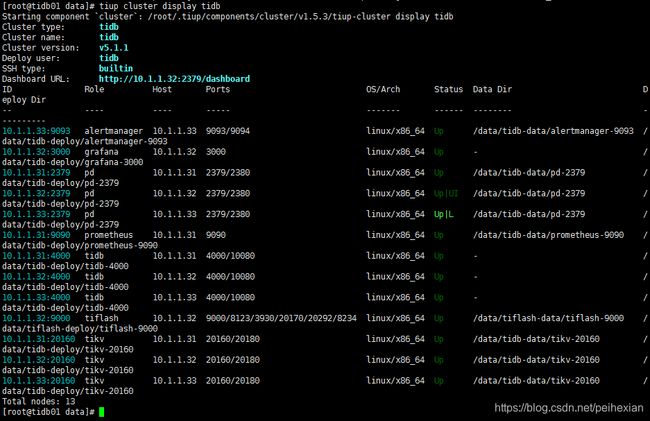Select node ID 10.1.1.32:2379

pos(36,193)
